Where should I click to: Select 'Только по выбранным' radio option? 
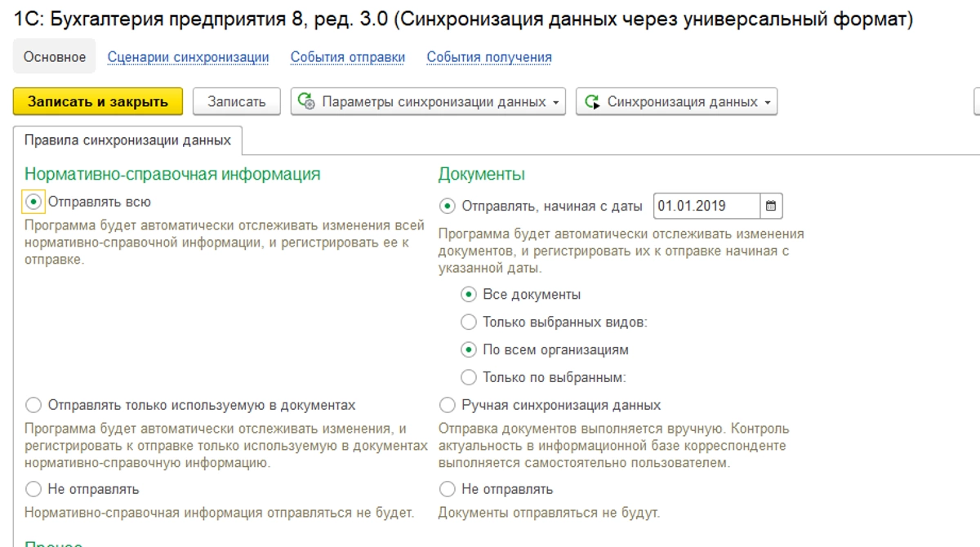tap(469, 377)
